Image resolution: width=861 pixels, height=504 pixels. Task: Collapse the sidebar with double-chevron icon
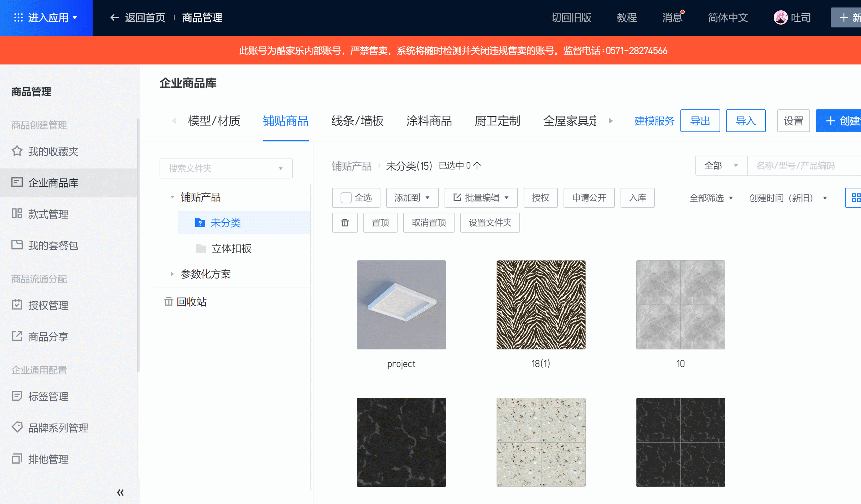(120, 493)
